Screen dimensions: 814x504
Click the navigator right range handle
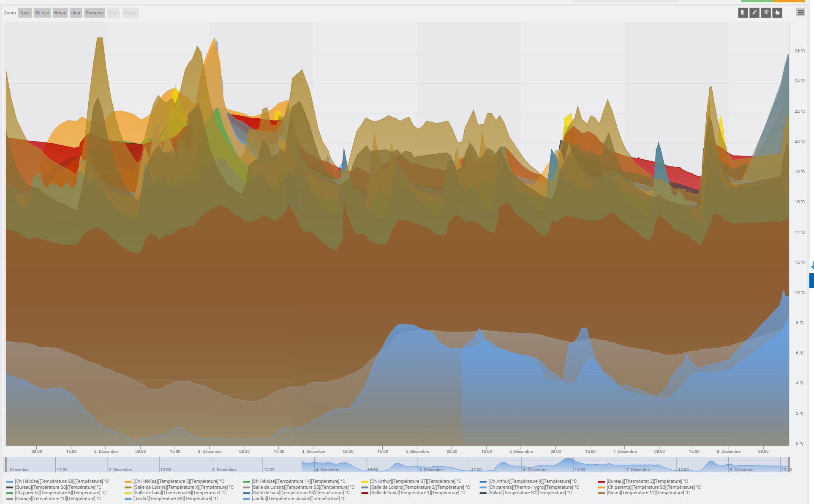(788, 464)
